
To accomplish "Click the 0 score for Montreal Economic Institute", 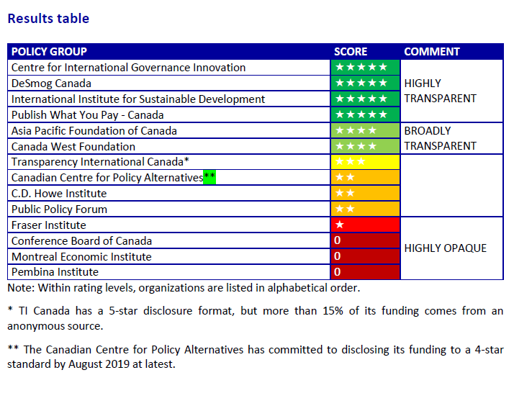I will coord(366,256).
